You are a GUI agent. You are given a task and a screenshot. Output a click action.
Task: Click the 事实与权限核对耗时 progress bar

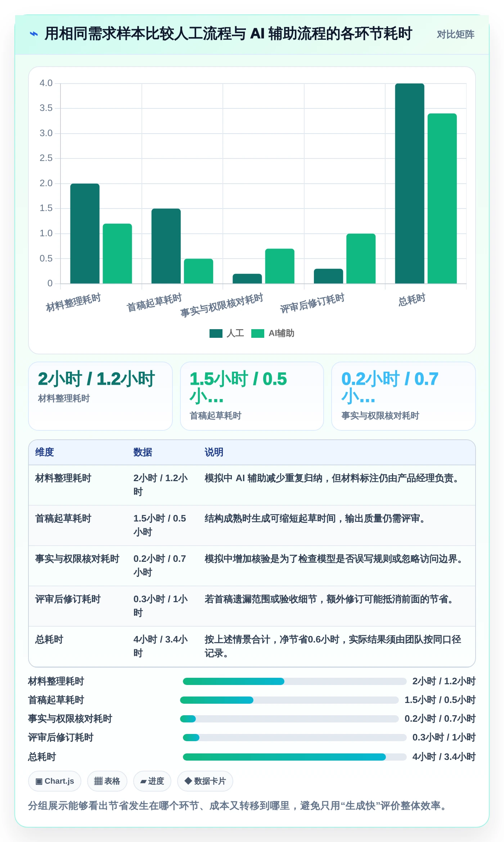pos(289,719)
